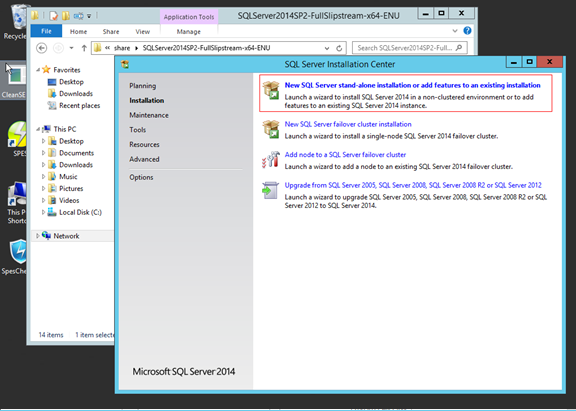Expand Videos under This PC
576x411 pixels.
(x=43, y=201)
